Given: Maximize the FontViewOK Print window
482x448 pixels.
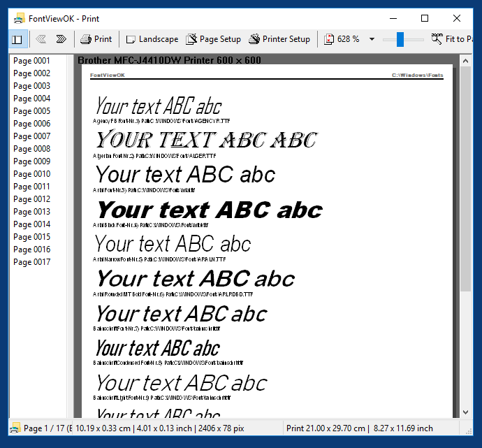Looking at the screenshot, I should (425, 18).
